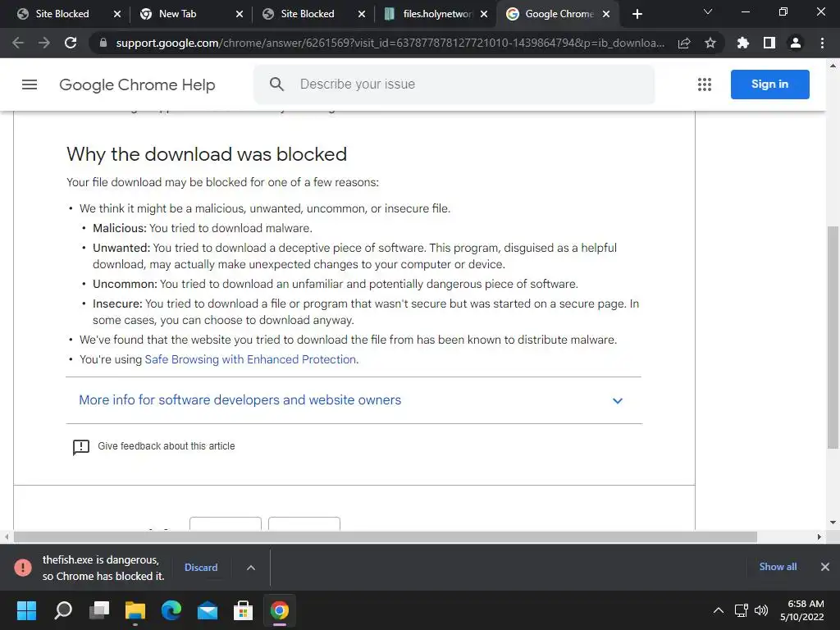Click the lock icon in address bar
Screen dimensions: 840x630
click(x=103, y=43)
